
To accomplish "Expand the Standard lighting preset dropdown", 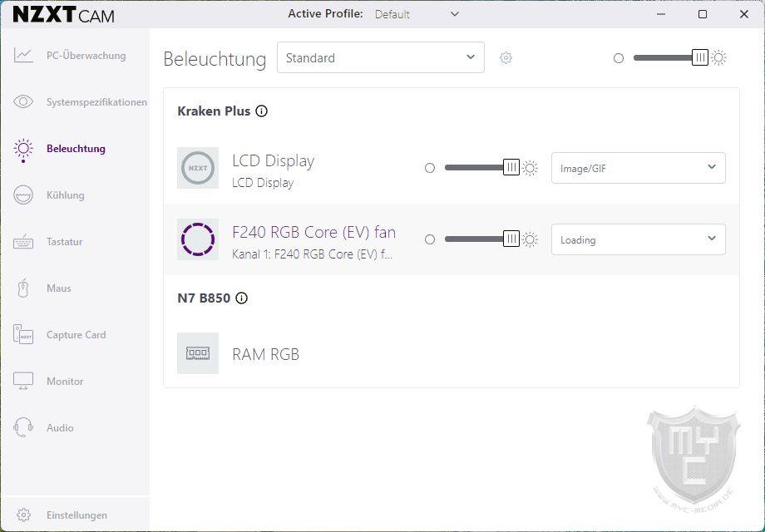I will (381, 57).
